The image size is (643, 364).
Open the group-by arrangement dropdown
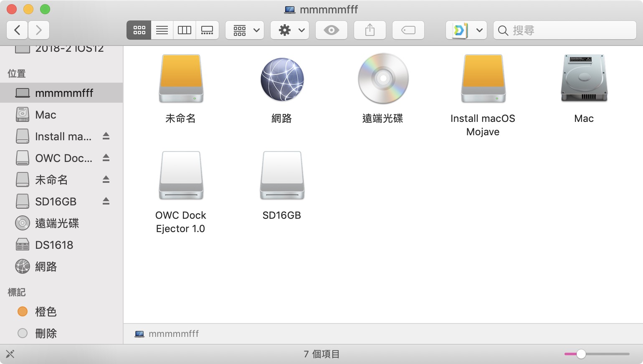pyautogui.click(x=245, y=30)
